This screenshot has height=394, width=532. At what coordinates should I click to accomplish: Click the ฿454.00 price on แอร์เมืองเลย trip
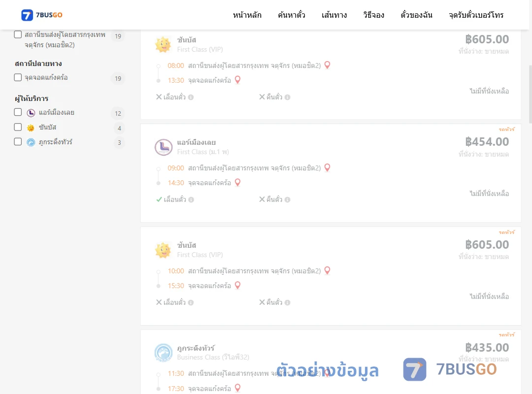pyautogui.click(x=487, y=142)
